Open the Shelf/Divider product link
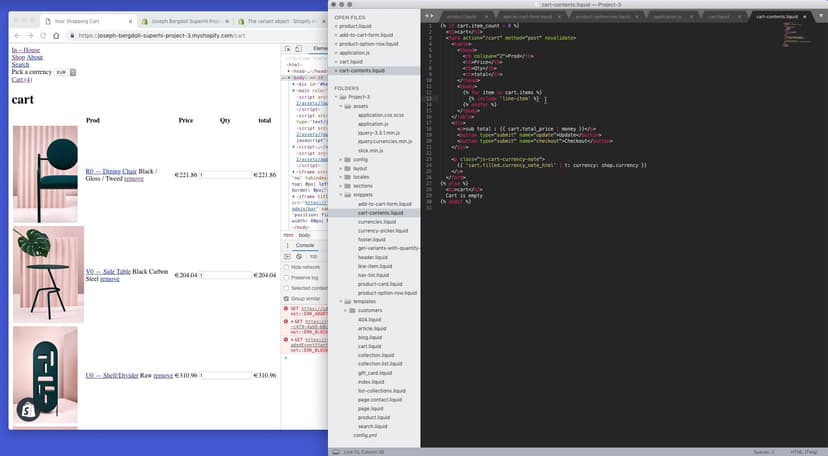 [112, 376]
